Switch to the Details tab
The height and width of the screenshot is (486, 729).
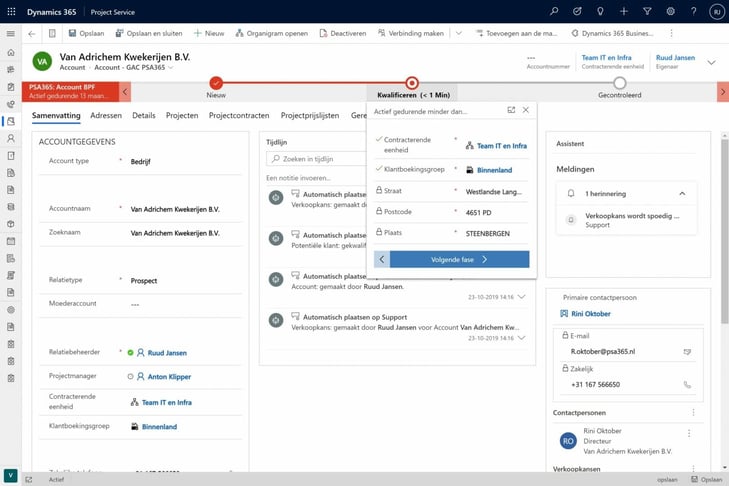pos(144,116)
